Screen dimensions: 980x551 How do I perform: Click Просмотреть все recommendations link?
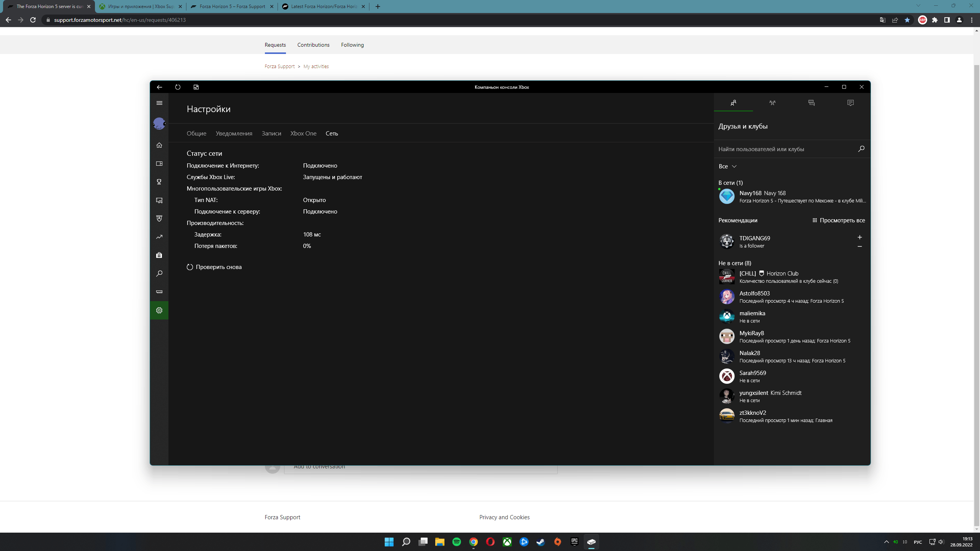click(x=838, y=220)
